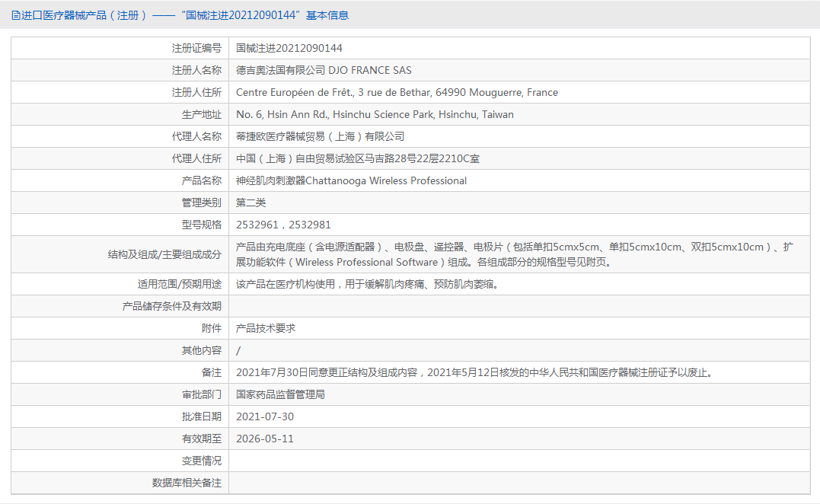Select the value 国家药品监督管理局

pos(280,394)
